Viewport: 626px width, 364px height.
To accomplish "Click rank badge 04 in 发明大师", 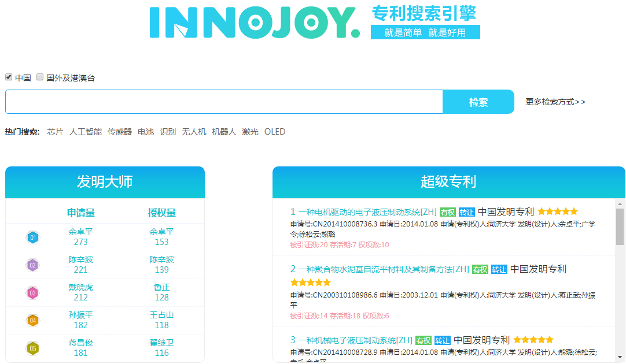I will pos(33,321).
